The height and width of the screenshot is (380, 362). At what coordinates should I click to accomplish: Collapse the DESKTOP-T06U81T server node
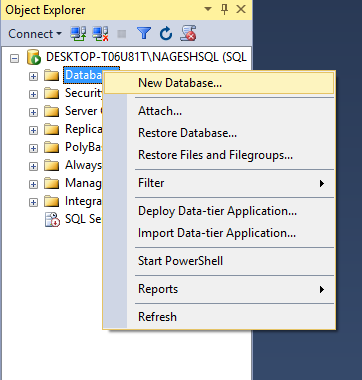14,59
